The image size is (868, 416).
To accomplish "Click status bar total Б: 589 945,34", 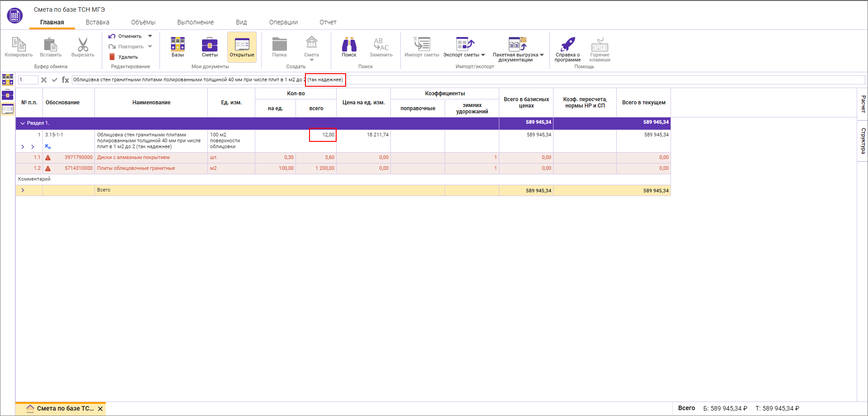I will point(725,408).
